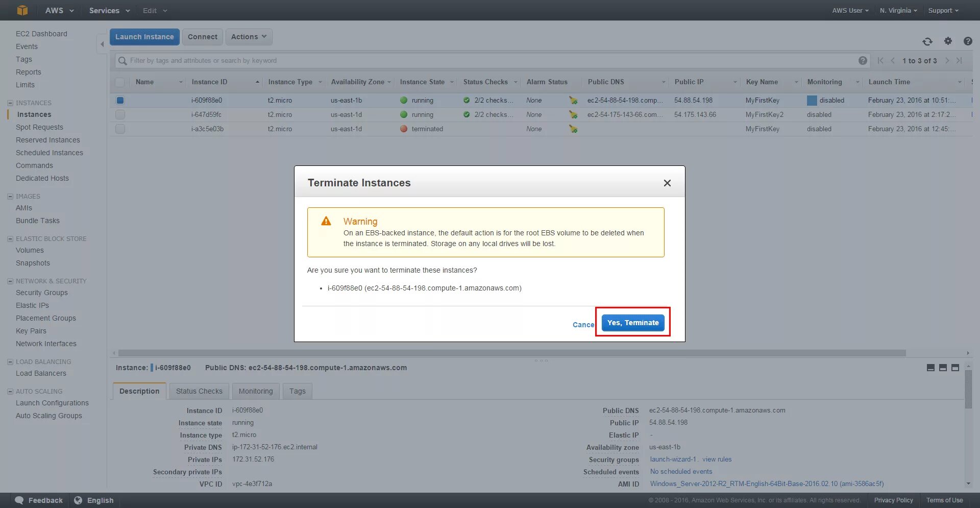Toggle the select-all instances checkbox
The height and width of the screenshot is (508, 980).
pos(120,82)
